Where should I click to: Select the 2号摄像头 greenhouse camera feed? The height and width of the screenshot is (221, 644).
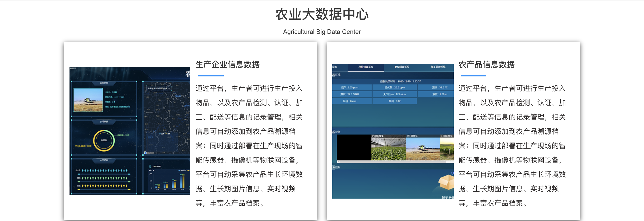coord(388,148)
